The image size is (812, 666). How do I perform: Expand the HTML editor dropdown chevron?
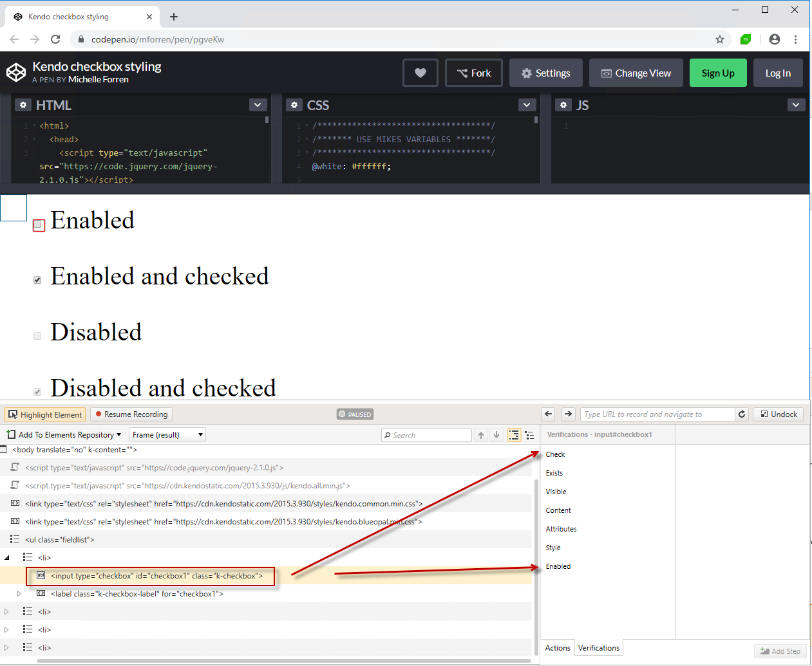(258, 105)
